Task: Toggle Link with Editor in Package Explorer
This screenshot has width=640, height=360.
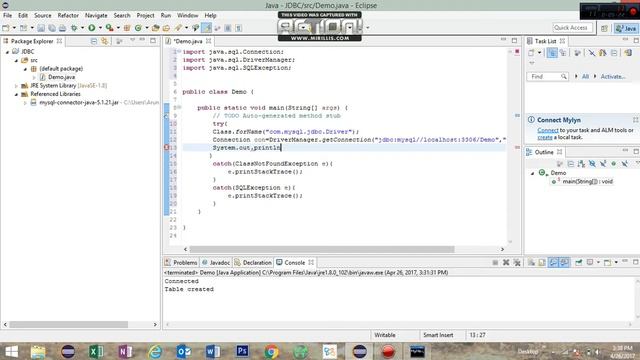Action: [105, 41]
